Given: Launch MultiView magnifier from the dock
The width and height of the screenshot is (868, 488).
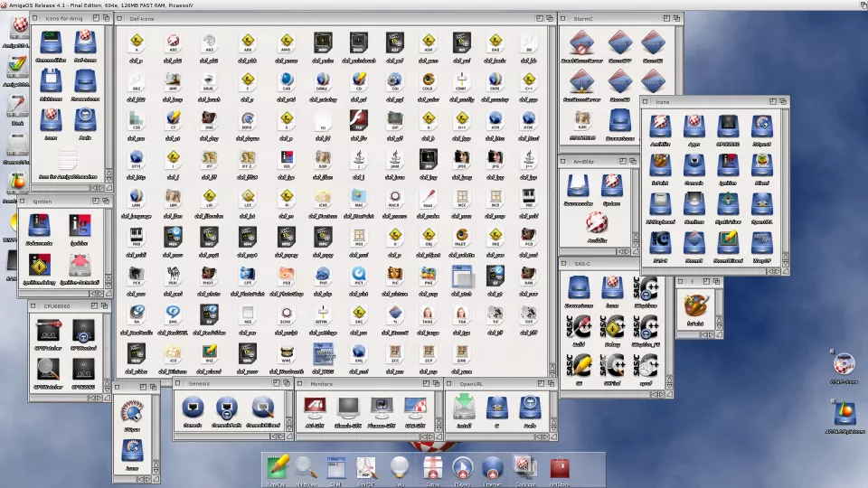Looking at the screenshot, I should pos(307,467).
